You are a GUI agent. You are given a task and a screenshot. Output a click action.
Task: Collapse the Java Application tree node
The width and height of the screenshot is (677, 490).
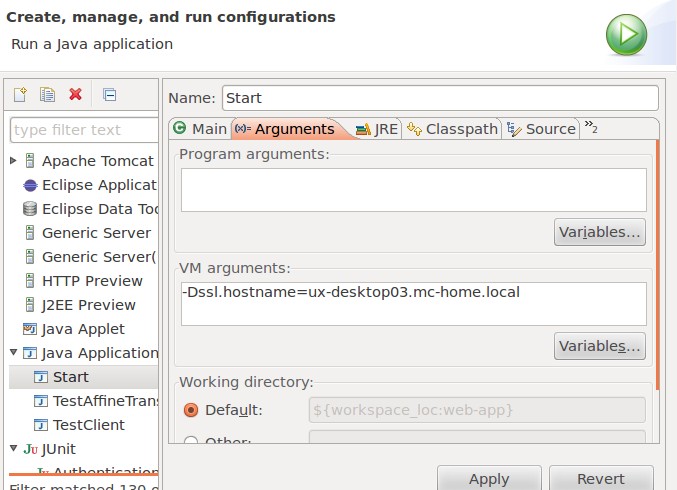point(13,353)
